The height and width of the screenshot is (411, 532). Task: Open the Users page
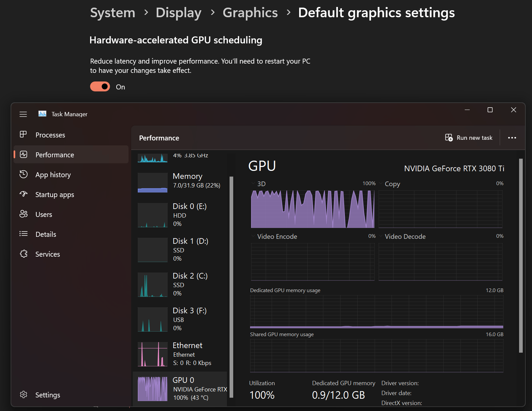tap(44, 215)
